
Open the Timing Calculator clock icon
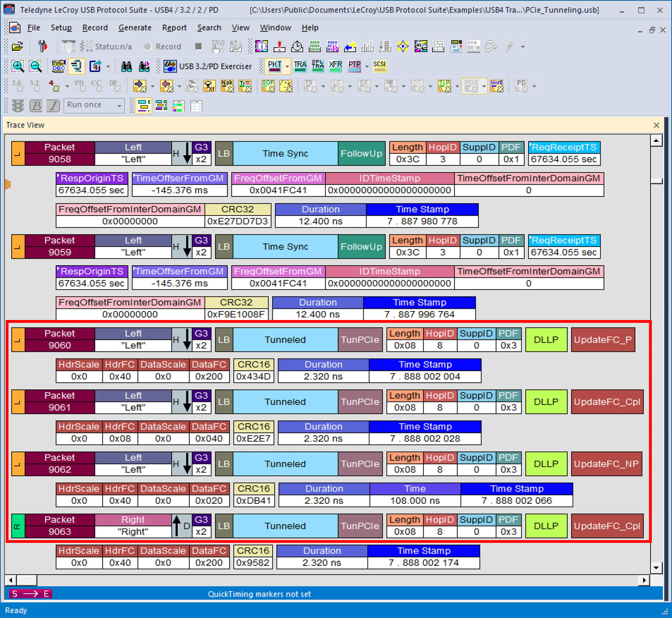[297, 46]
